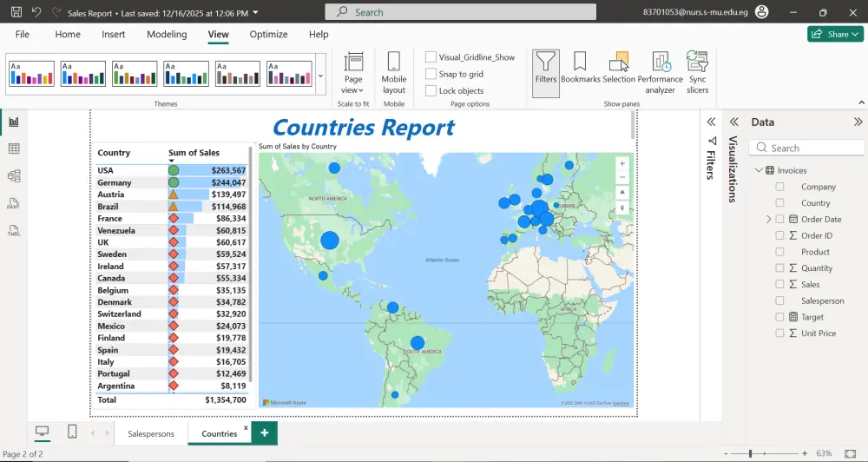Add a new report page
This screenshot has width=868, height=462.
264,432
